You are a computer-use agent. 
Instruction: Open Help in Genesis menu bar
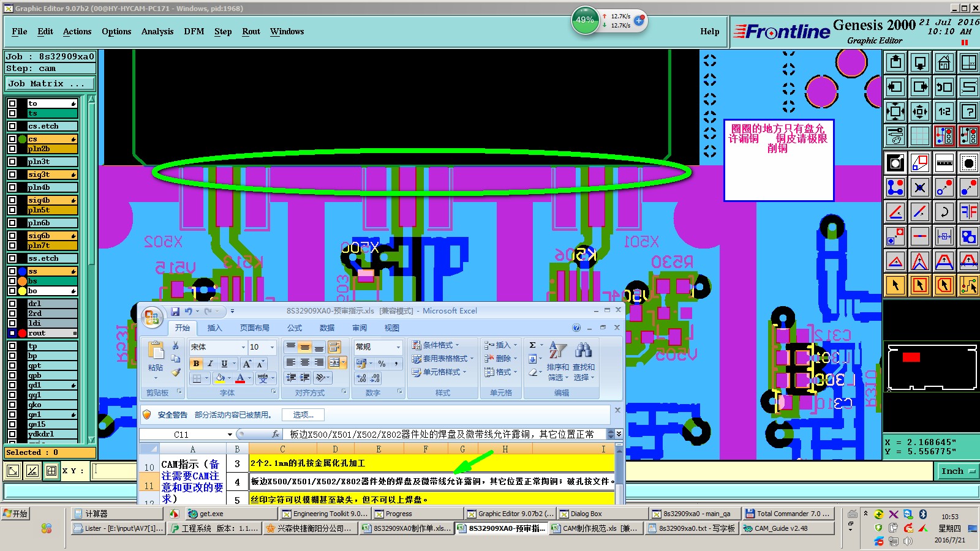tap(710, 31)
